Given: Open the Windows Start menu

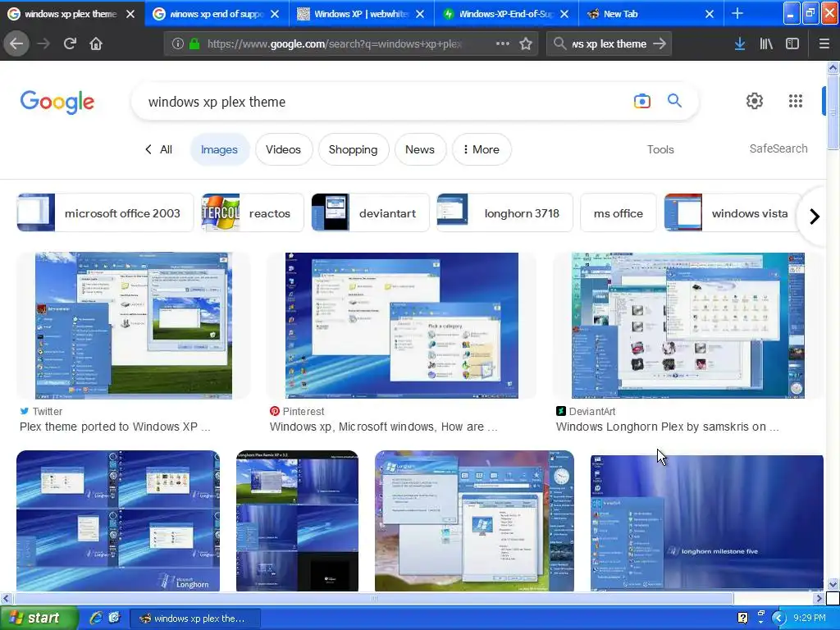Looking at the screenshot, I should [39, 618].
